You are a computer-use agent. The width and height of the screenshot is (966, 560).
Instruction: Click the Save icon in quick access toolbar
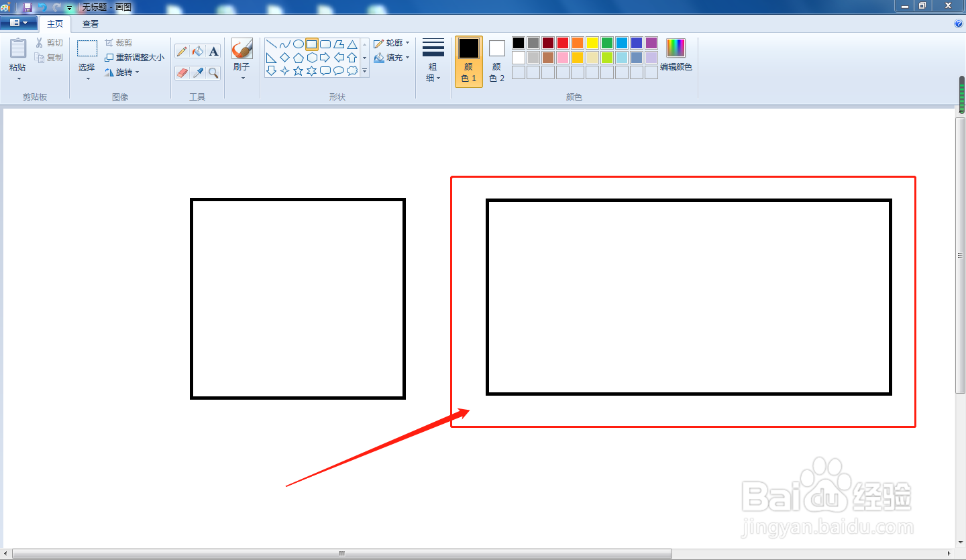tap(28, 7)
